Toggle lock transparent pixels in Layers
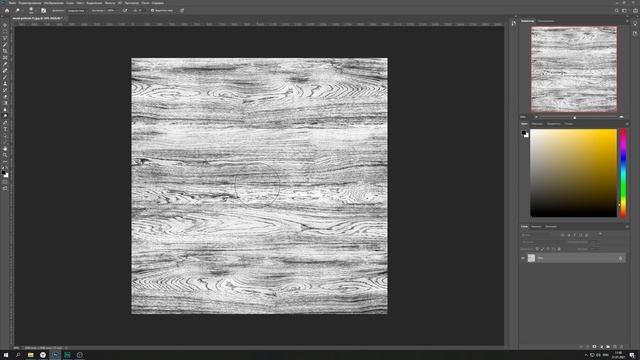Image resolution: width=640 pixels, height=360 pixels. 537,249
